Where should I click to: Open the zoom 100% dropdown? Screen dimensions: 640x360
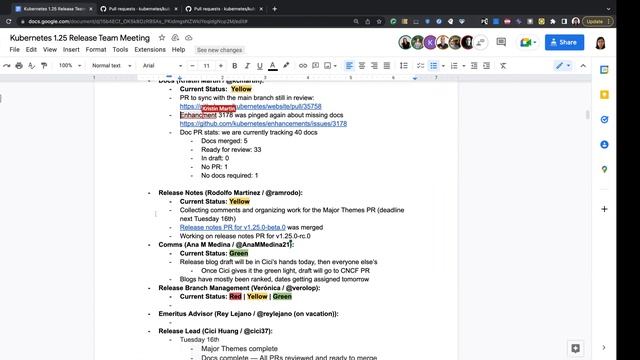point(70,66)
